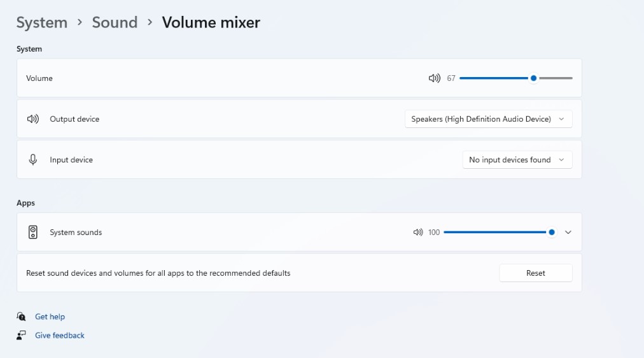The height and width of the screenshot is (358, 644).
Task: Mute the System sounds speaker icon
Action: coord(418,233)
